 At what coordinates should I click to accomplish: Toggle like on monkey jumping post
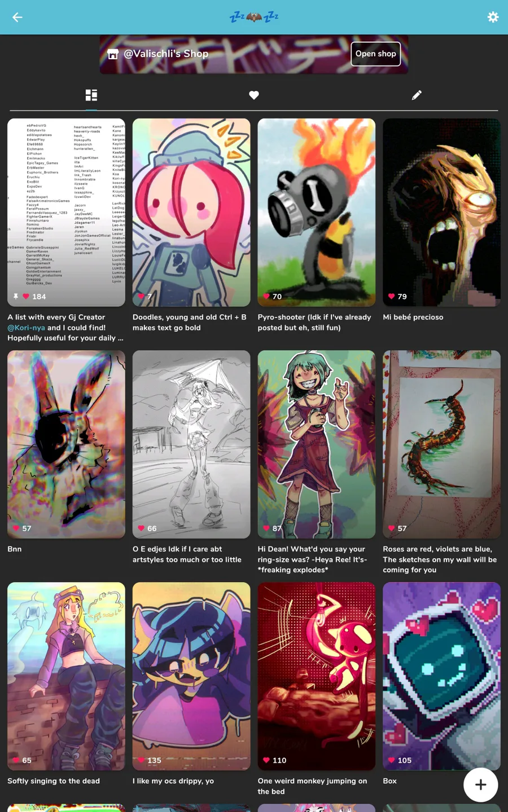click(266, 760)
